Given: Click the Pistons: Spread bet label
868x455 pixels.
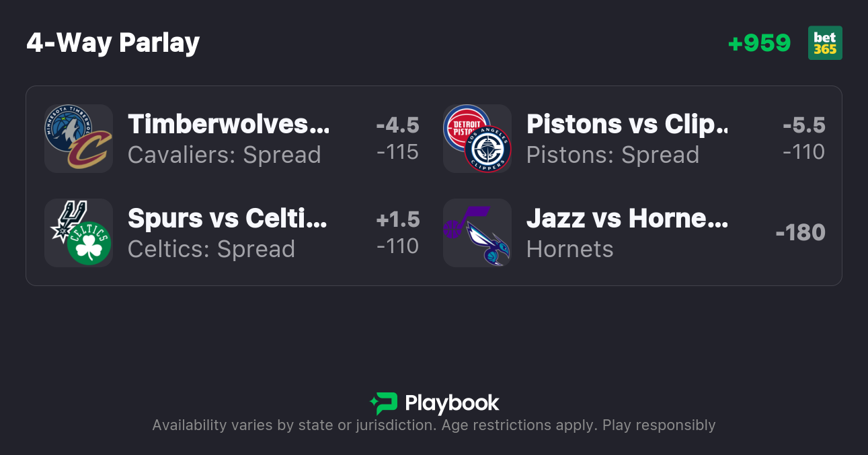Looking at the screenshot, I should [x=613, y=155].
